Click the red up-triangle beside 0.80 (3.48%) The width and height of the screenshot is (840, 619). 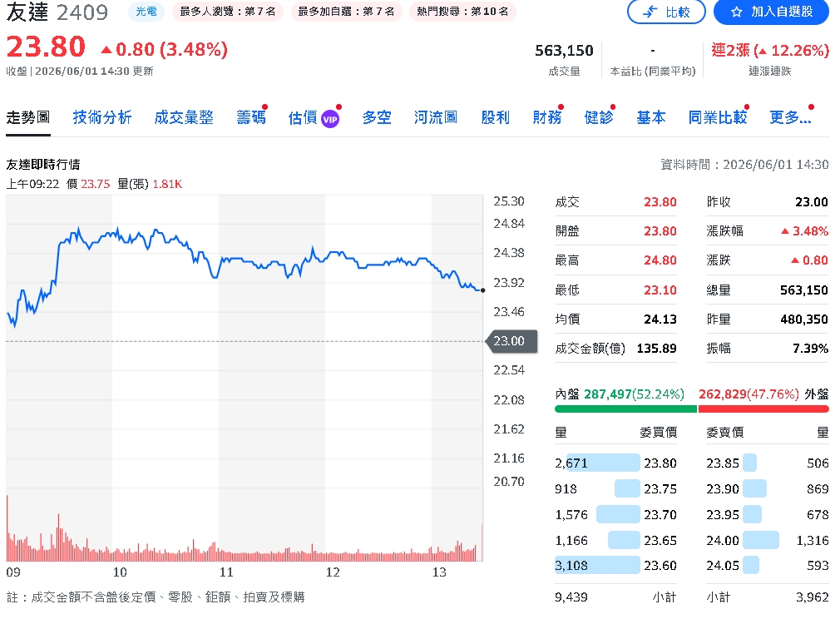[x=106, y=50]
